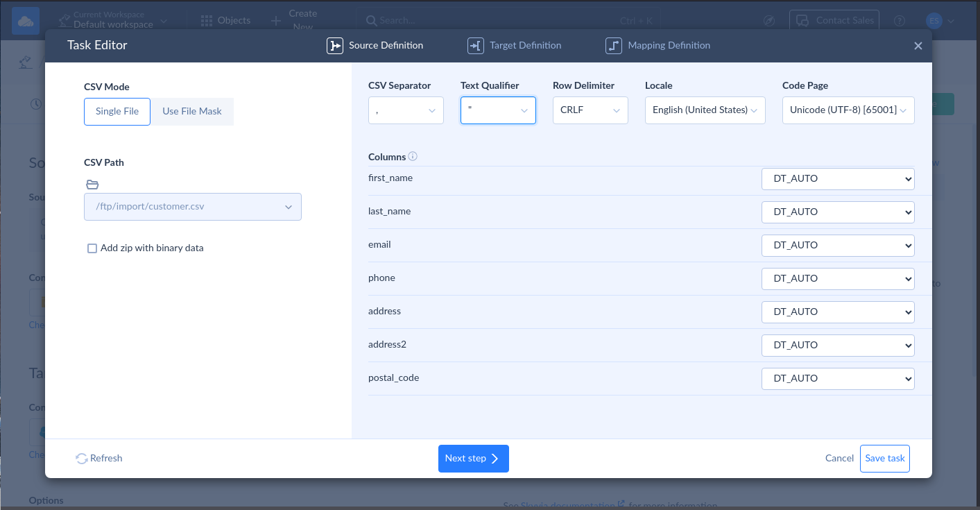Viewport: 980px width, 510px height.
Task: Click the folder icon above CSV Path
Action: pos(92,184)
